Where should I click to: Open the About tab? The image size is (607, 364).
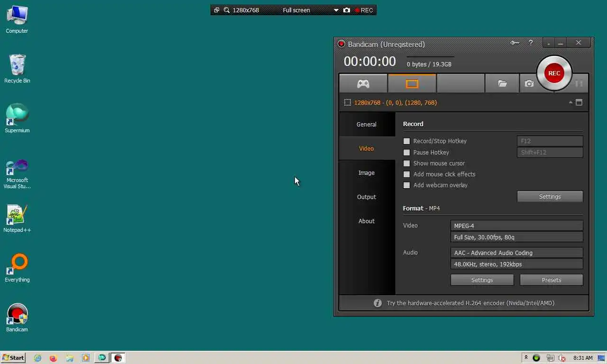(367, 221)
